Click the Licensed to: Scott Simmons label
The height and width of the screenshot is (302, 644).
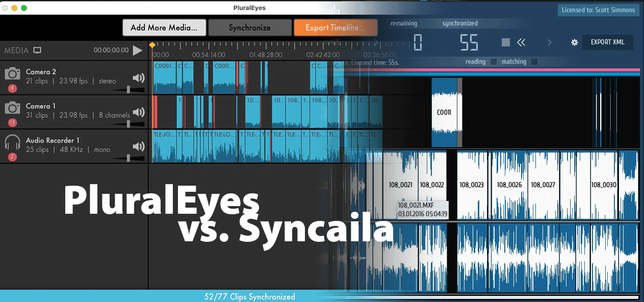(x=598, y=10)
